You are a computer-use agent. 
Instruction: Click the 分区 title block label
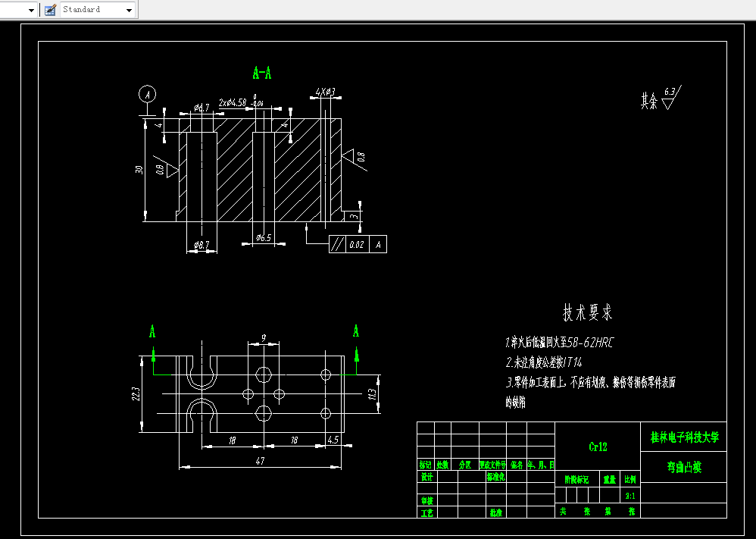[465, 465]
